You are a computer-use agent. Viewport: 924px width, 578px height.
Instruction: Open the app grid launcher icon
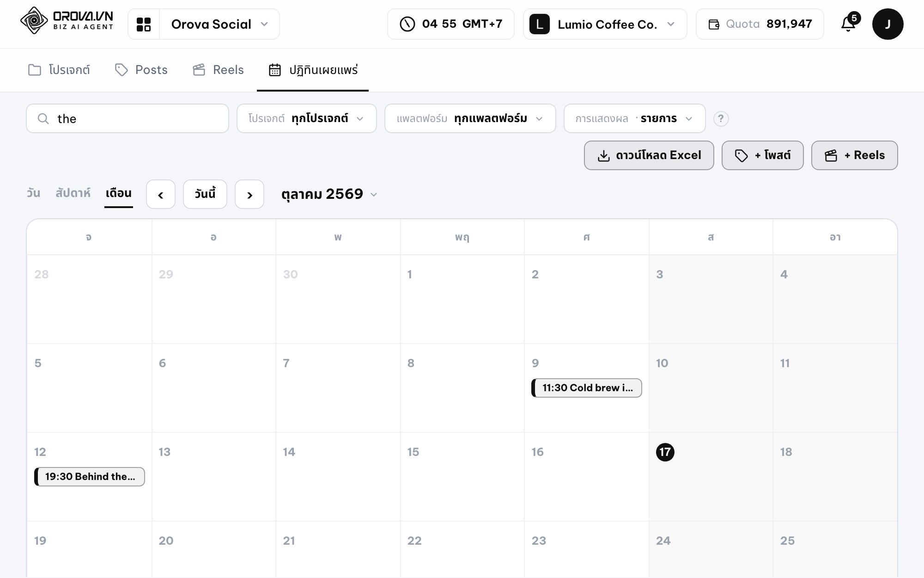[144, 24]
